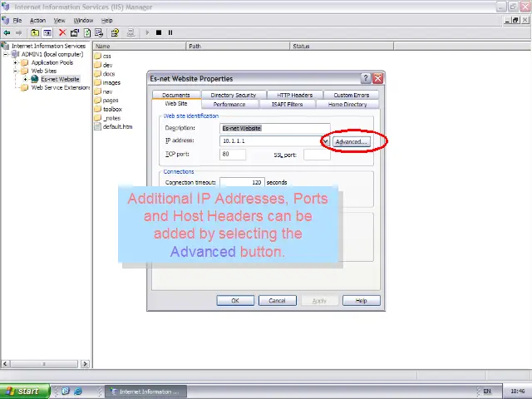The height and width of the screenshot is (399, 532).
Task: Click the TCP port input field
Action: [233, 155]
